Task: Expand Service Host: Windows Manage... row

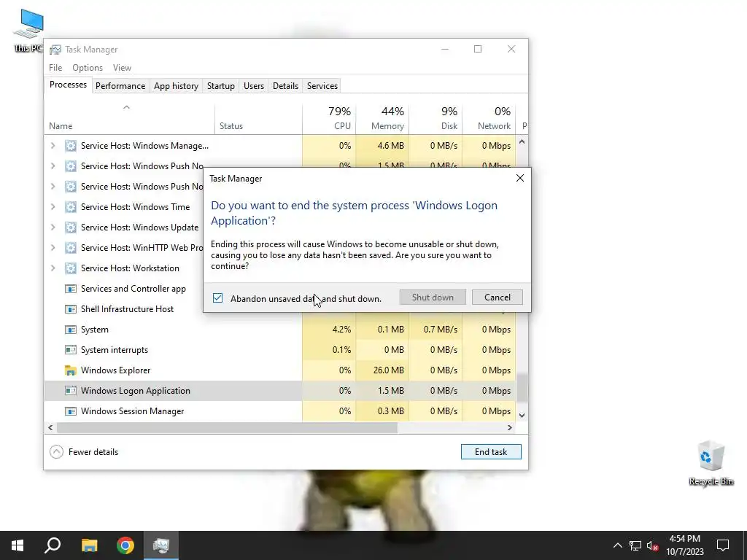Action: click(x=53, y=146)
